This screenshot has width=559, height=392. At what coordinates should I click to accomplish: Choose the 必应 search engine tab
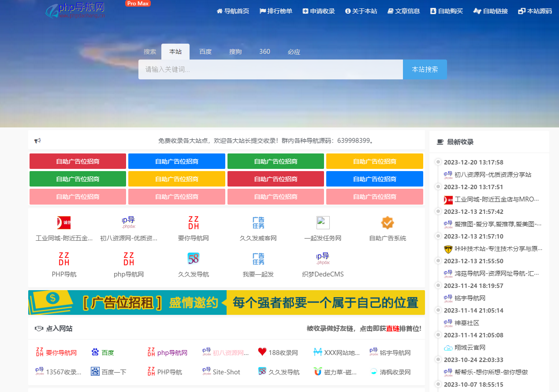(x=294, y=52)
